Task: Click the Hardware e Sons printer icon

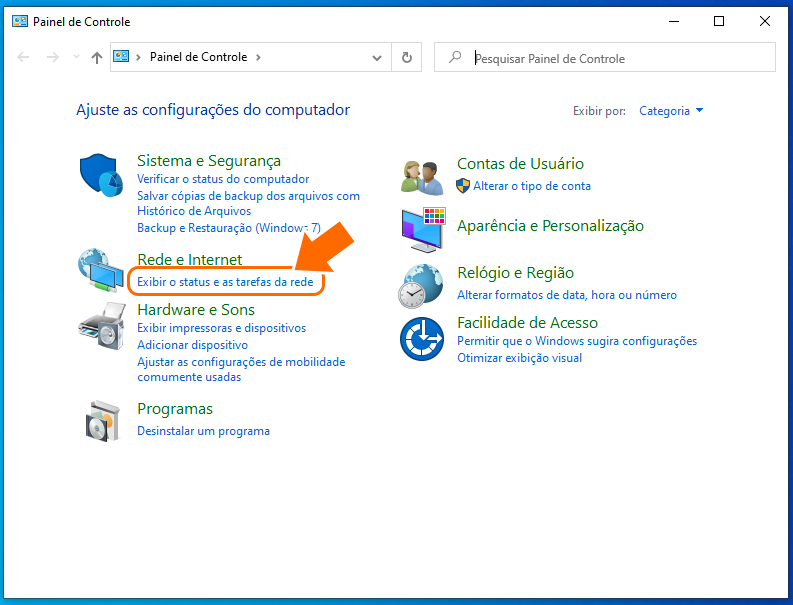Action: [x=102, y=326]
